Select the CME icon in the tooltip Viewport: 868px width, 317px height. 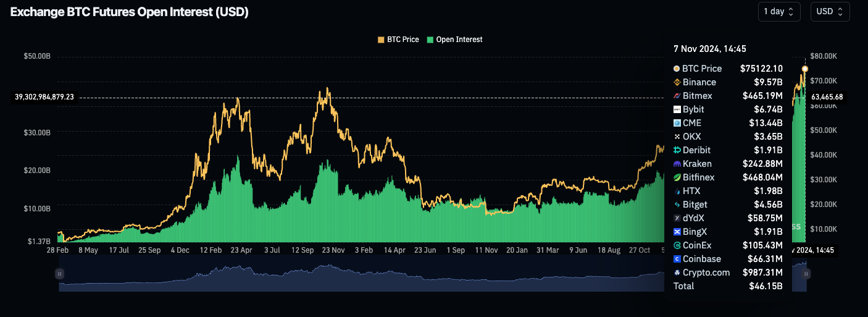click(x=677, y=123)
